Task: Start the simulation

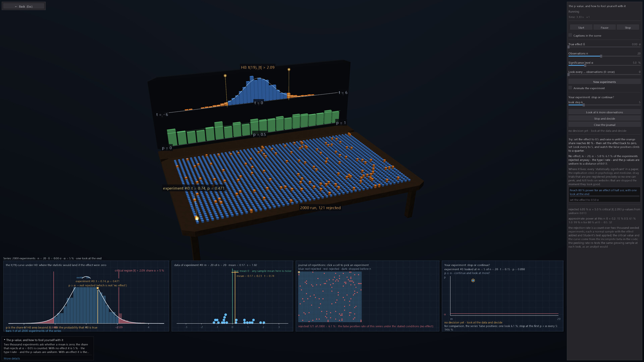Action: click(581, 27)
